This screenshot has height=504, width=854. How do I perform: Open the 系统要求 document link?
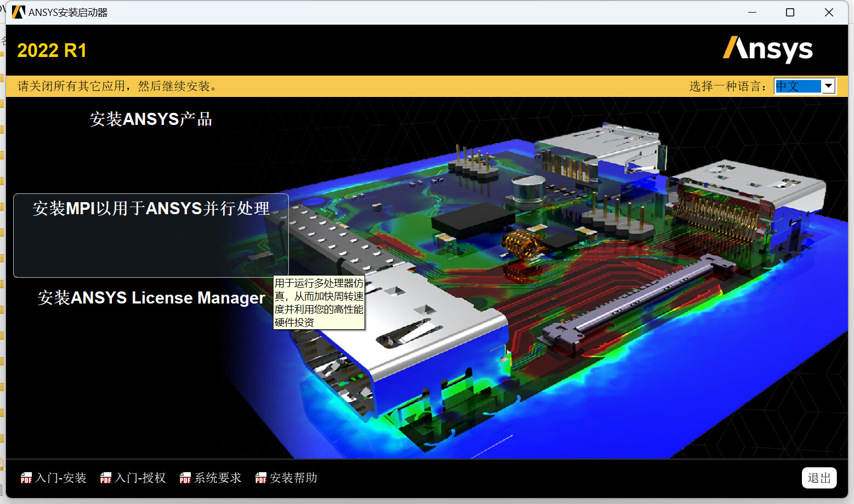pyautogui.click(x=218, y=478)
